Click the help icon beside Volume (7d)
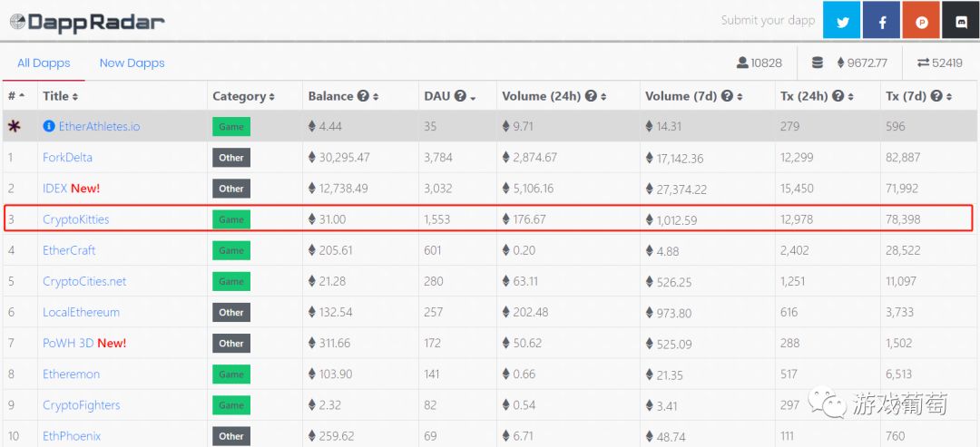This screenshot has height=447, width=980. (726, 96)
